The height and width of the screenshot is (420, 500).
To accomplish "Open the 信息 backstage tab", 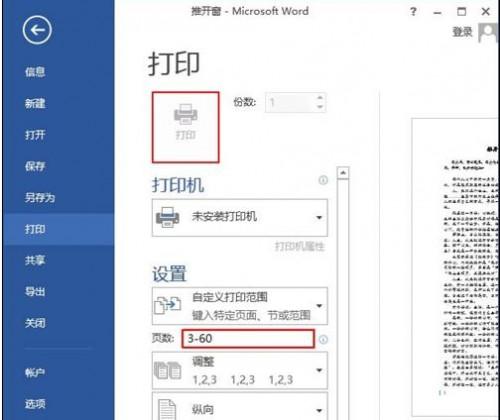I will [35, 72].
